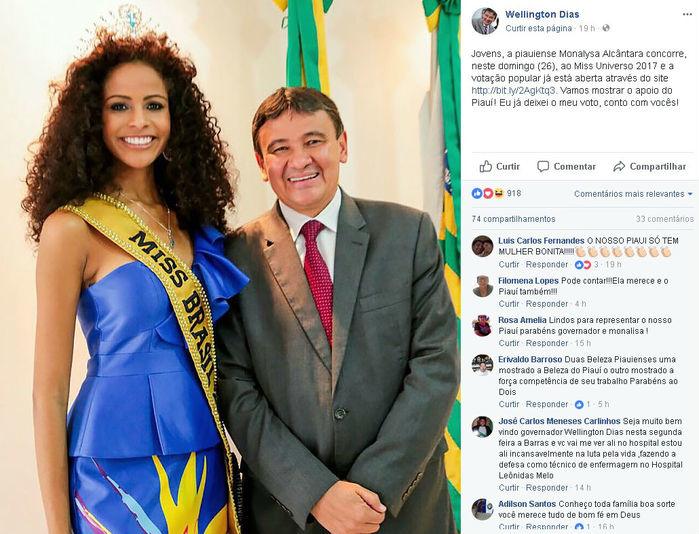Click the globe privacy icon near 19 h
This screenshot has width=699, height=534.
(x=606, y=28)
